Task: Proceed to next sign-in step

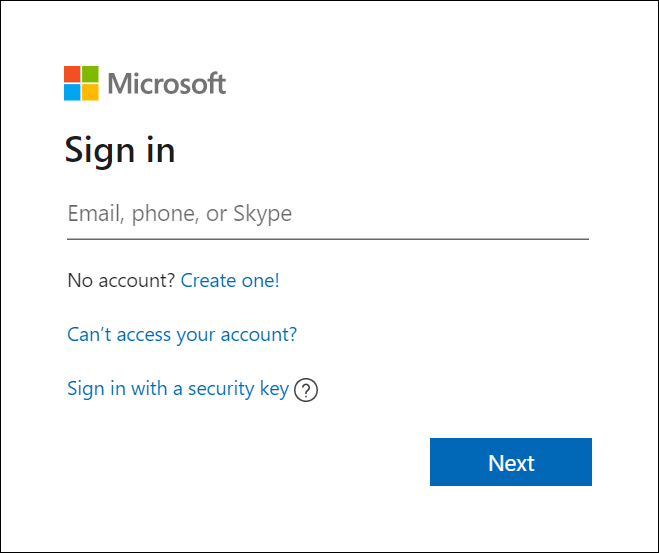Action: pos(510,462)
